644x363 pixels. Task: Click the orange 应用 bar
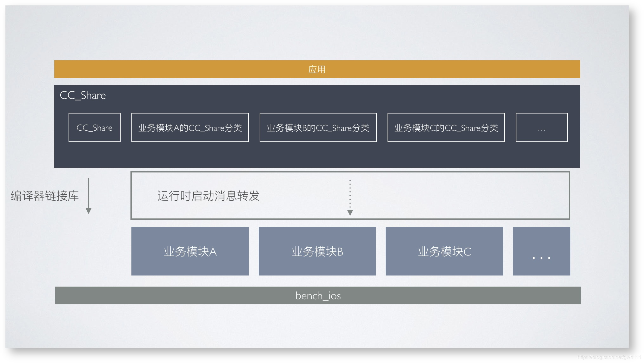pos(317,69)
